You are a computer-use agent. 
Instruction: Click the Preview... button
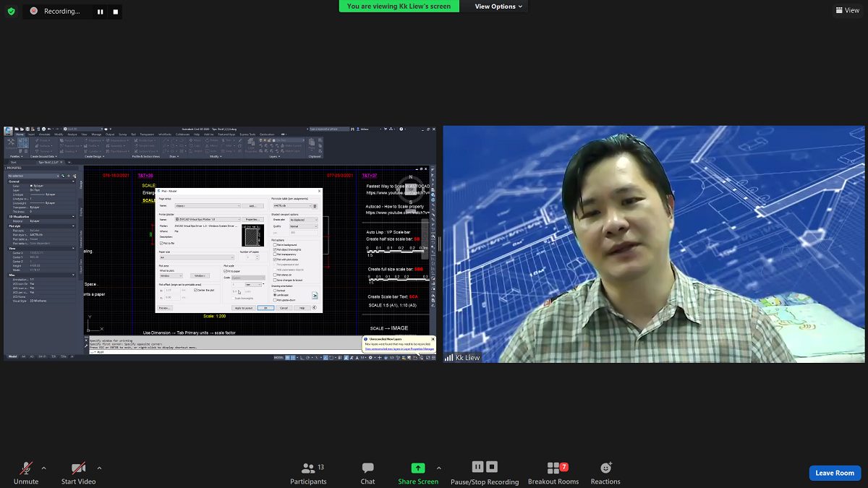click(x=165, y=308)
